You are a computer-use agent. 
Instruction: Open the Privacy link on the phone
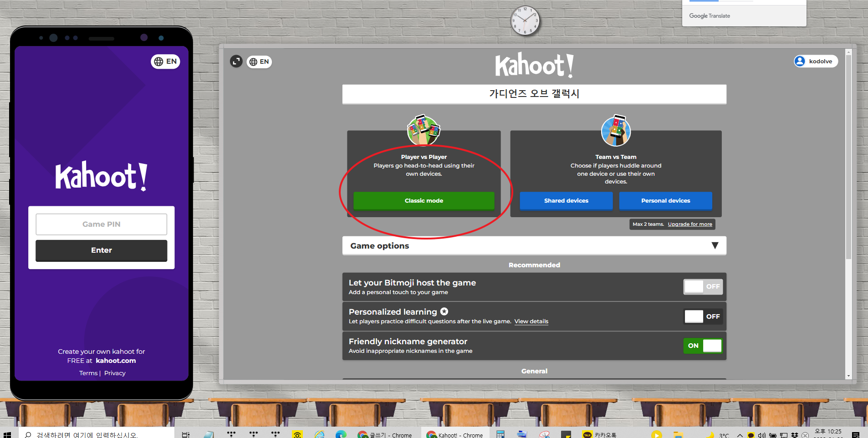[115, 373]
